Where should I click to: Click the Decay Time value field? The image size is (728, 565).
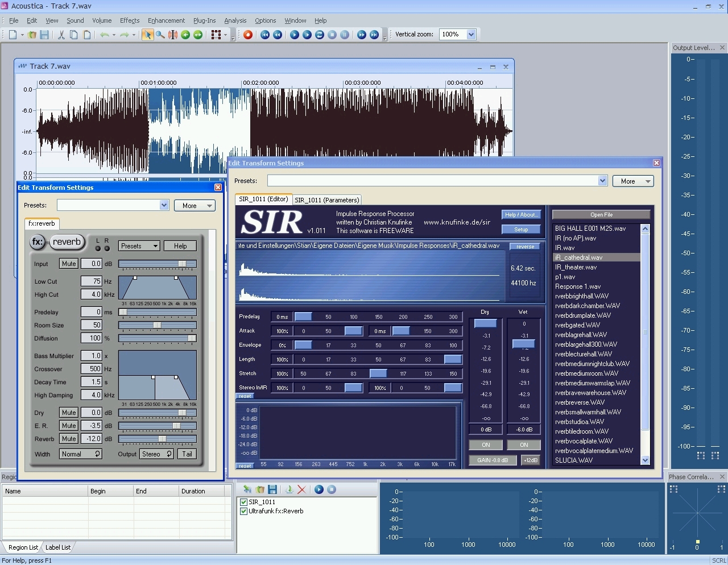91,382
